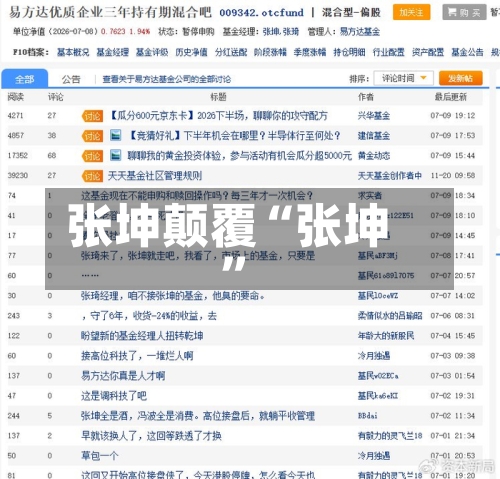
Task: Click 讨论 tag on 黄金投资体验 post
Action: coord(92,156)
